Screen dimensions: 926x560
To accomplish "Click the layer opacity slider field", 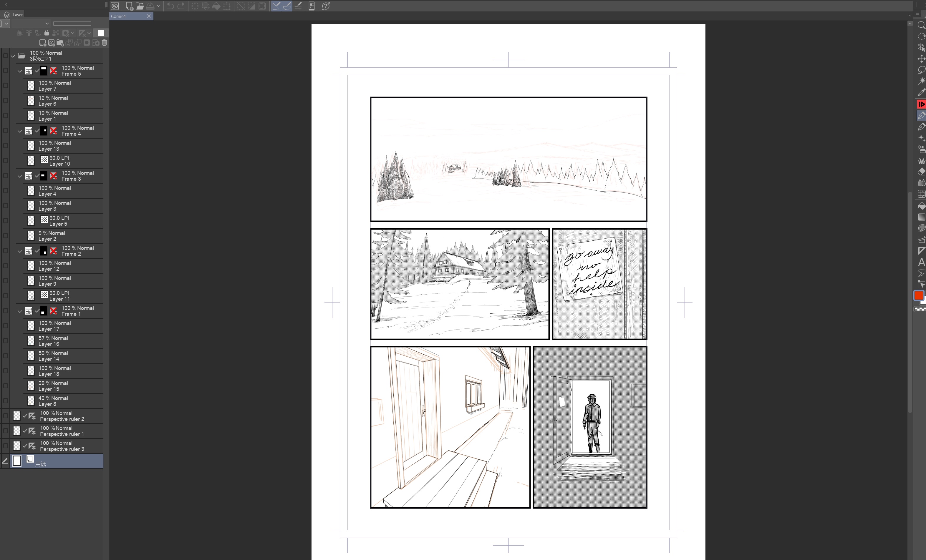I will pyautogui.click(x=72, y=23).
